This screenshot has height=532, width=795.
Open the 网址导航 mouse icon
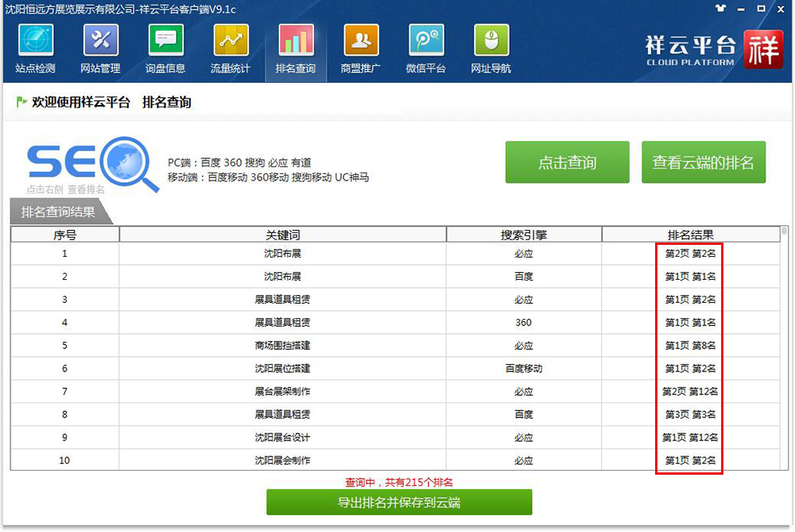[x=491, y=40]
